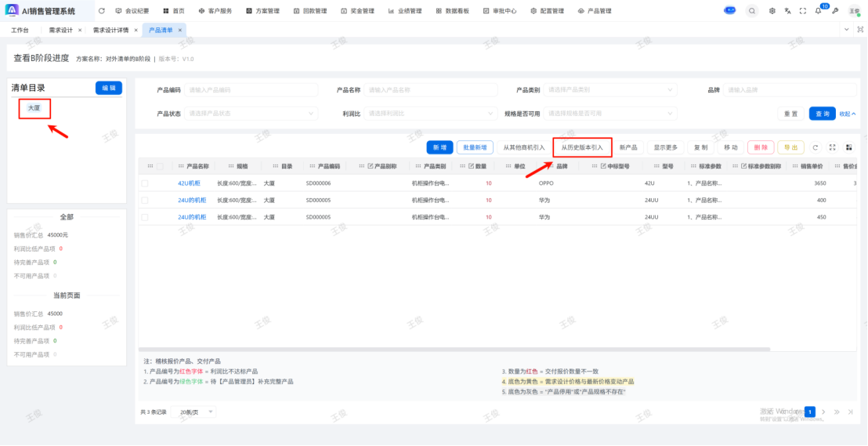Toggle fullscreen icon in top header
The image size is (868, 446).
[803, 11]
